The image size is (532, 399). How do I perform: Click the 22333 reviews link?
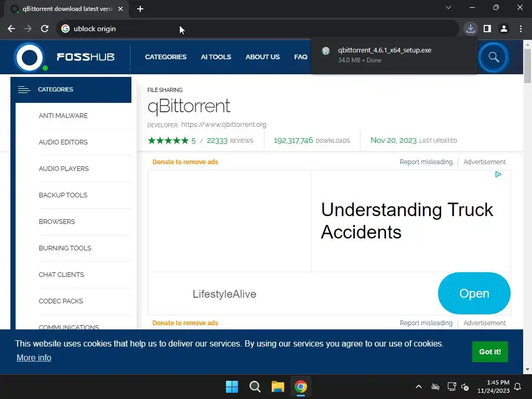pos(230,141)
